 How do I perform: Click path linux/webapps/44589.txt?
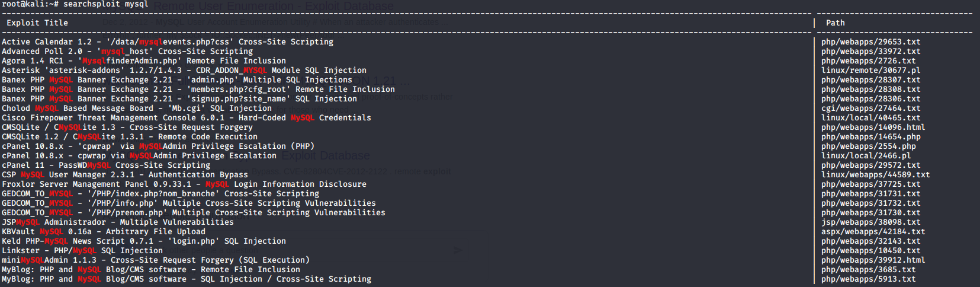point(876,175)
